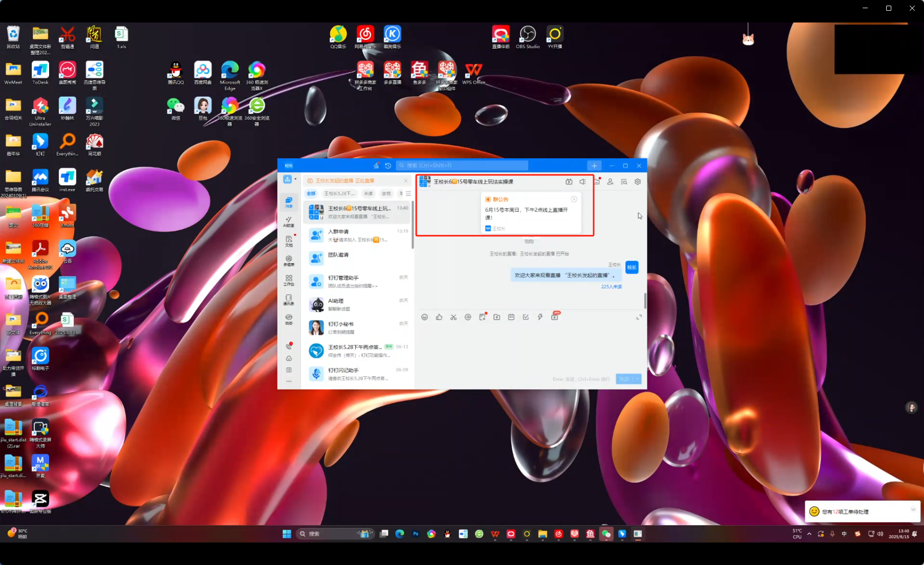Click the DingTalk search input field
This screenshot has height=565, width=924.
point(462,166)
